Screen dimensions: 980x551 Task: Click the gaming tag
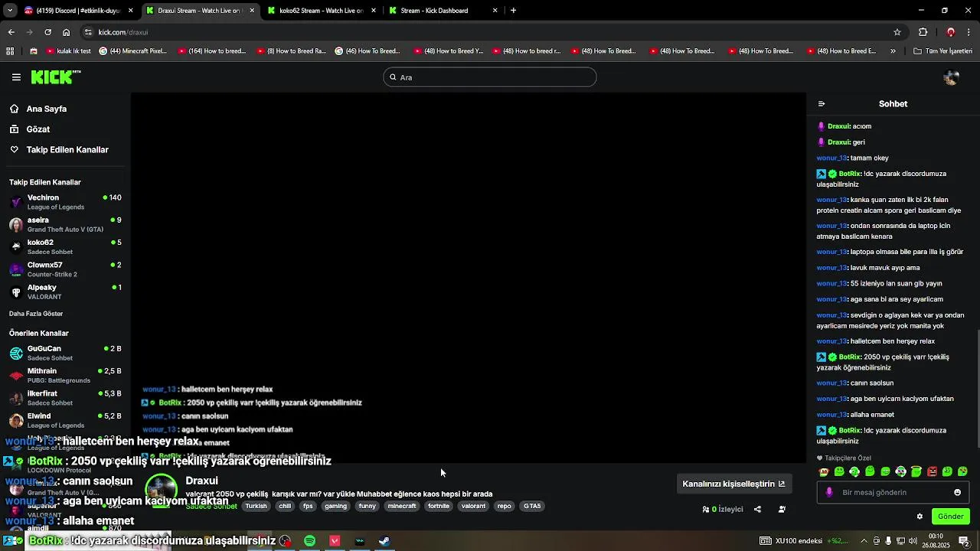[x=336, y=506]
